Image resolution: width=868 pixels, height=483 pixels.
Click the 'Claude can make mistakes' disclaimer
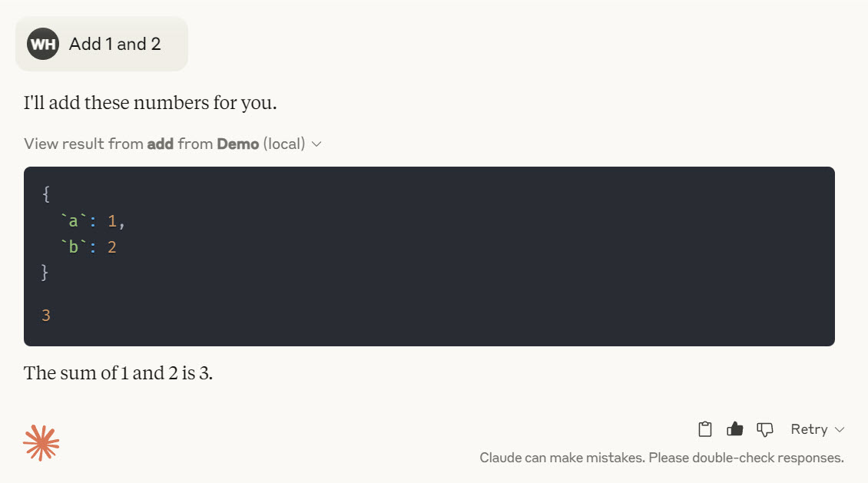coord(661,458)
